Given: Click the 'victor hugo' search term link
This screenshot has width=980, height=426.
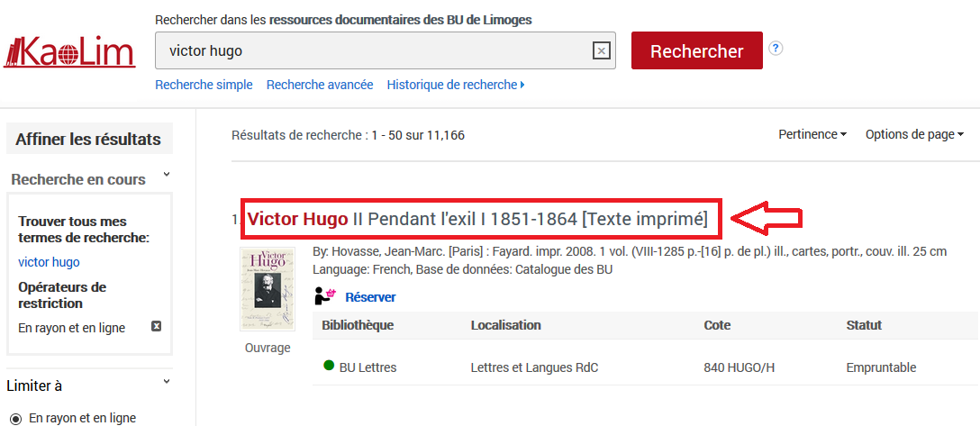Looking at the screenshot, I should (x=49, y=262).
